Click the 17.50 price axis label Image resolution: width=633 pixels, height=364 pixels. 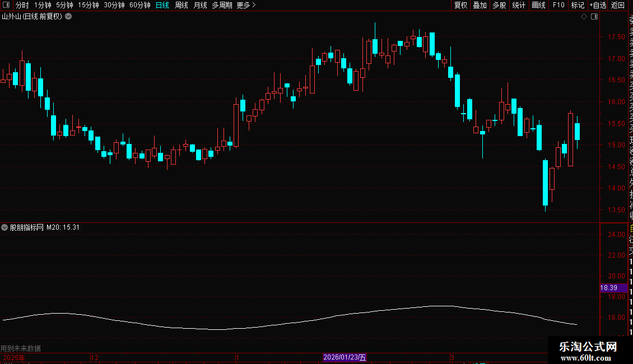coord(616,37)
